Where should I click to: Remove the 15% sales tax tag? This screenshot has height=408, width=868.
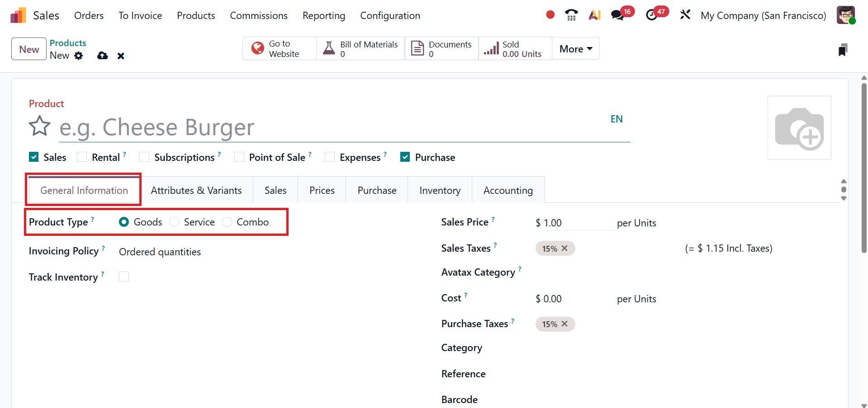(x=564, y=249)
